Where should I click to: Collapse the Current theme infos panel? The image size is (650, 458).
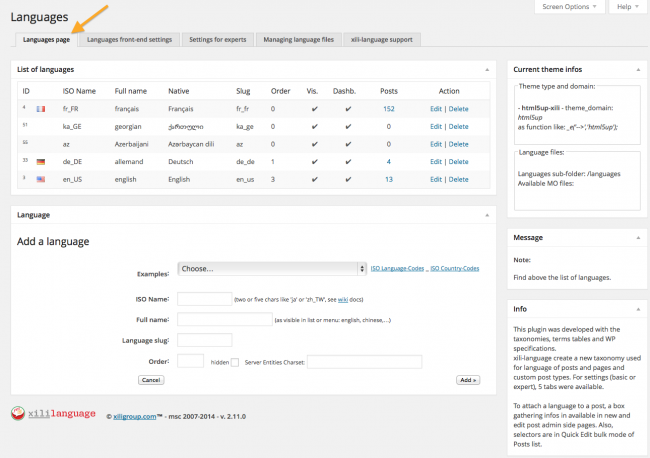638,70
